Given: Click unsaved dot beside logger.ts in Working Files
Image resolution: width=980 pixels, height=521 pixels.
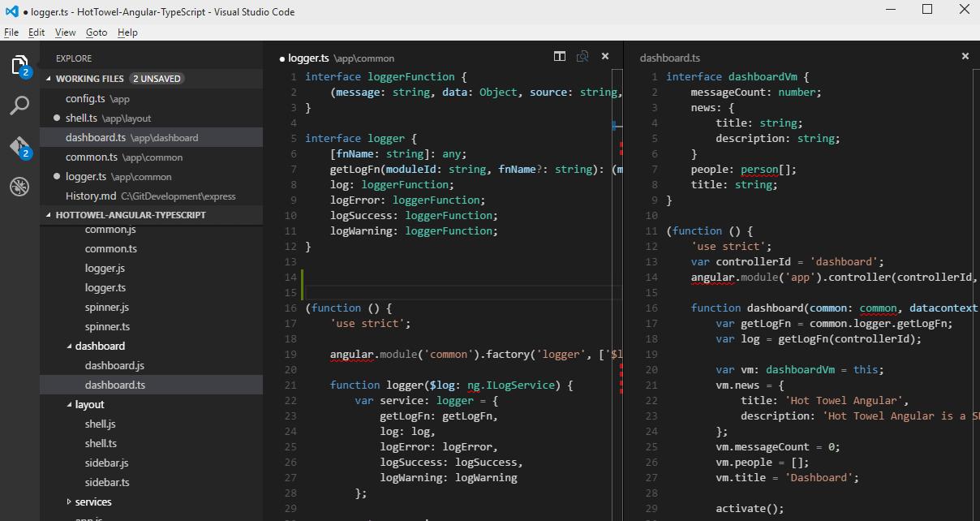Looking at the screenshot, I should (57, 176).
